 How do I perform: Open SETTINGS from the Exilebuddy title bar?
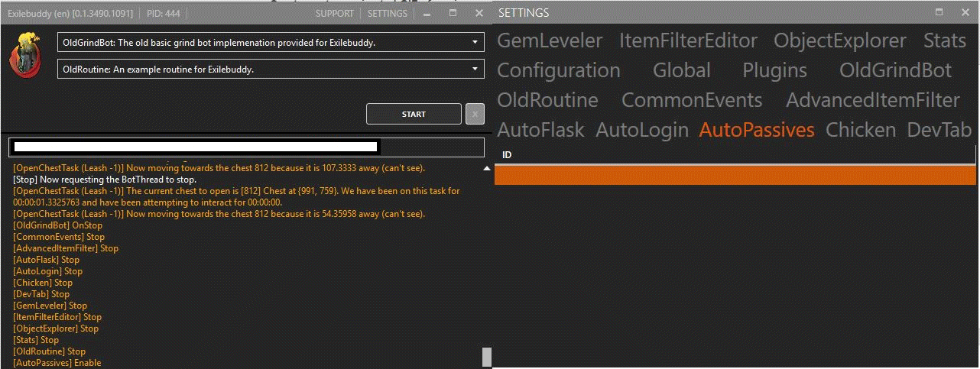pyautogui.click(x=388, y=14)
